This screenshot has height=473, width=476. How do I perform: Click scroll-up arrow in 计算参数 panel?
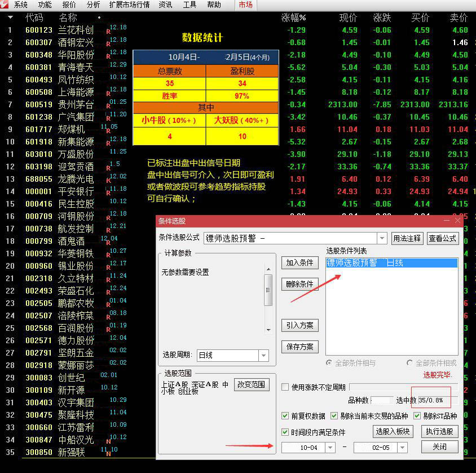268,269
